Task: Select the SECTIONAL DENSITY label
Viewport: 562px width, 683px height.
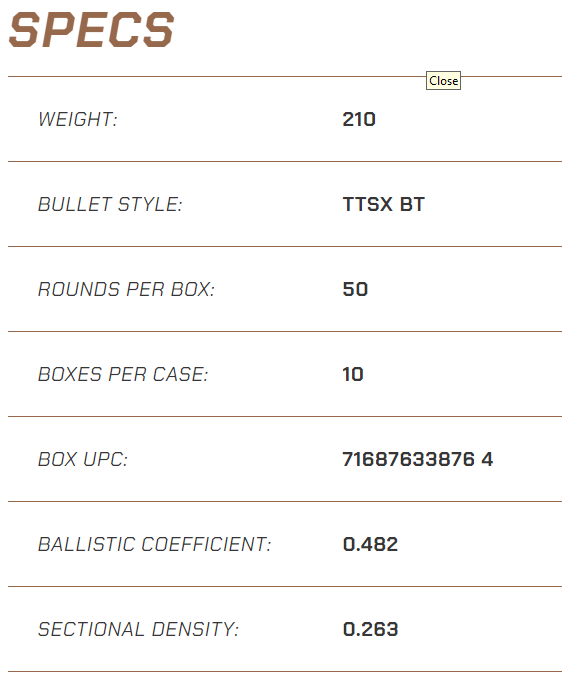Action: point(139,629)
